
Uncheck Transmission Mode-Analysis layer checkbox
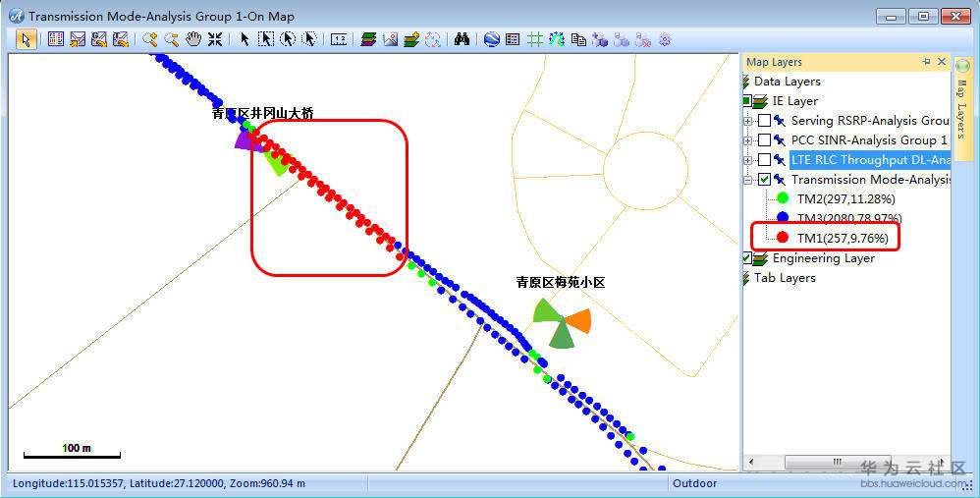764,180
